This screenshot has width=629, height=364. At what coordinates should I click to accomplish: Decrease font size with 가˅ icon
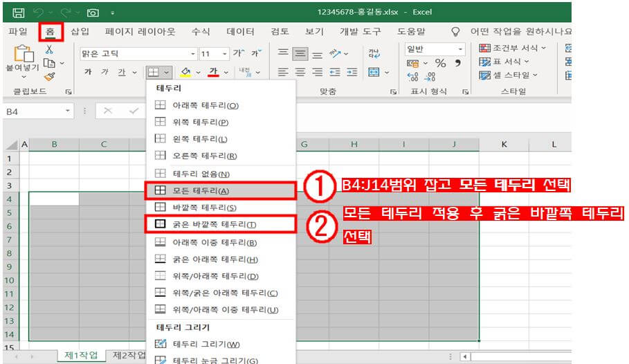click(x=256, y=53)
